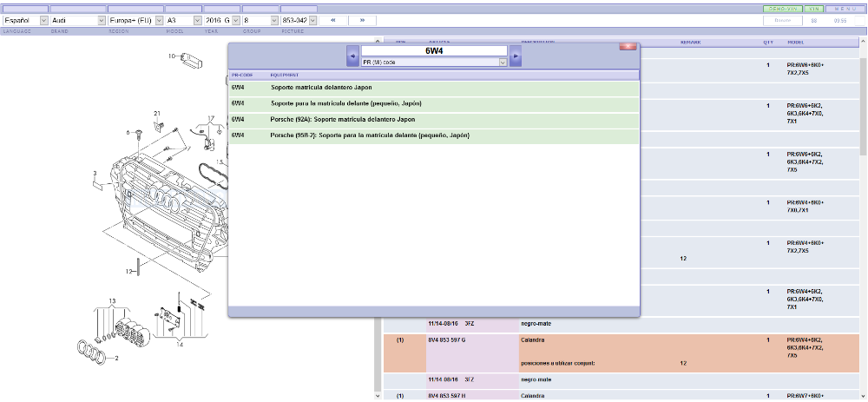868x402 pixels.
Task: Open the Year dropdown showing 2016 G
Action: coord(222,20)
